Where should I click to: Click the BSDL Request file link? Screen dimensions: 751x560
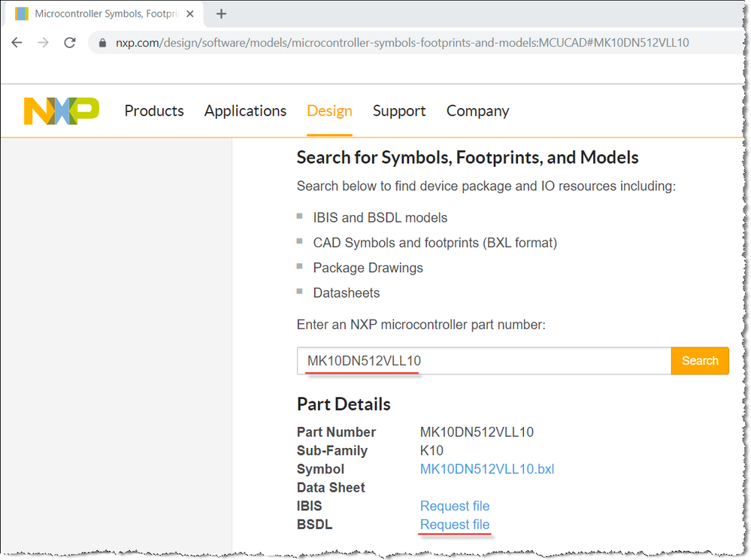point(455,525)
